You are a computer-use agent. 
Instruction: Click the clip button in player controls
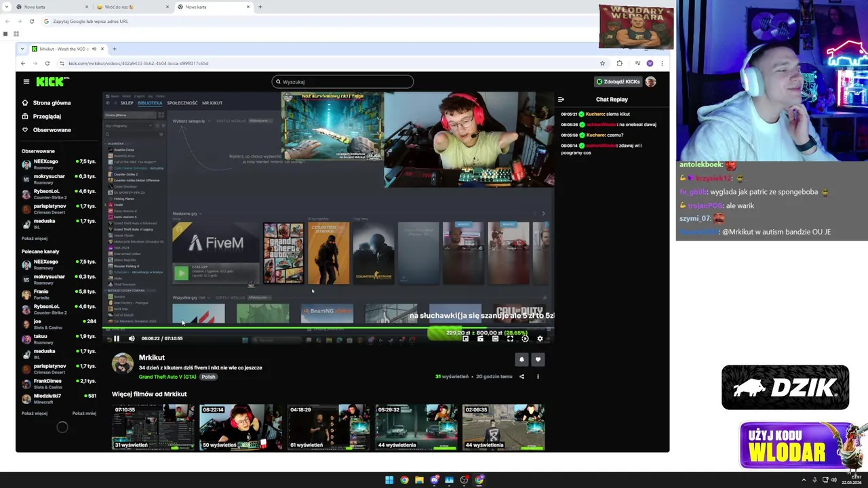click(x=480, y=339)
